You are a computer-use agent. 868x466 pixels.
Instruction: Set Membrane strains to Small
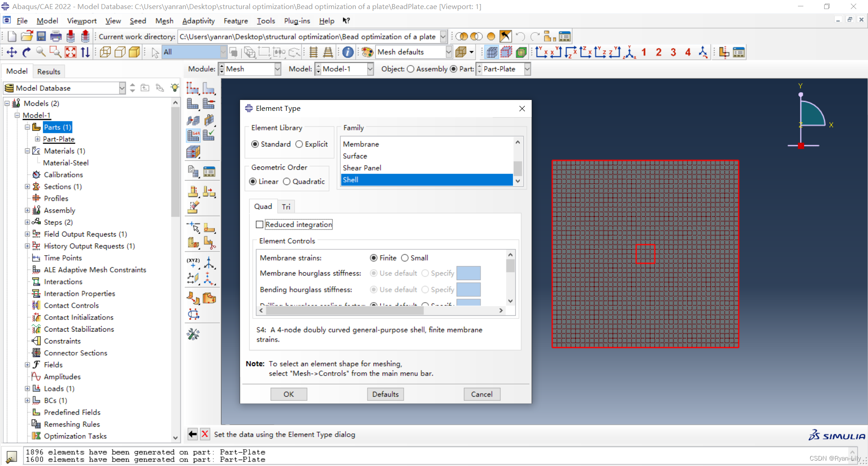(405, 258)
